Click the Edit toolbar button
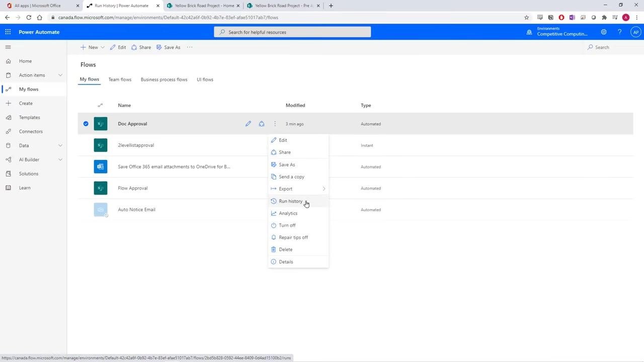Screen dimensions: 644x362 tap(118, 47)
